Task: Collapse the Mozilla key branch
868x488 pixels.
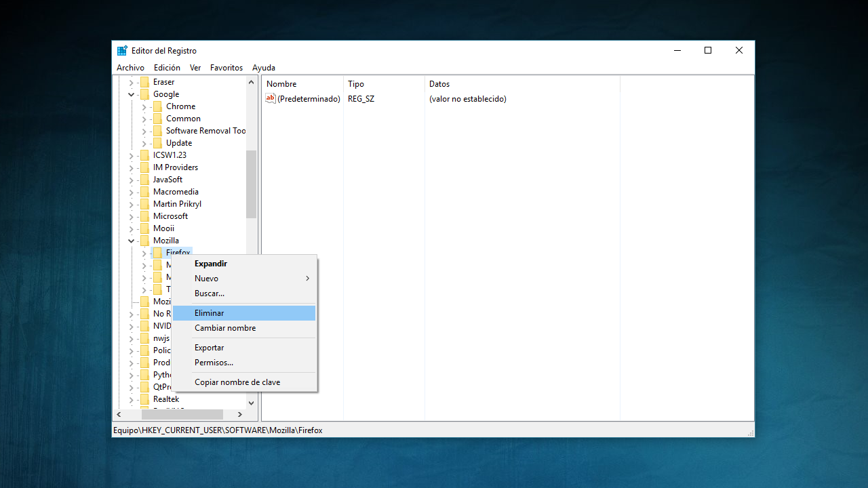Action: point(132,241)
